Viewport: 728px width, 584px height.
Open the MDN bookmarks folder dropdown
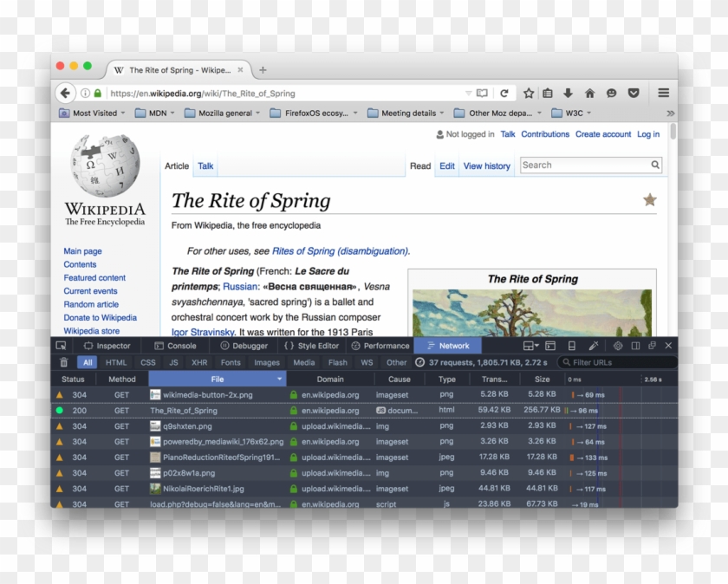[158, 114]
